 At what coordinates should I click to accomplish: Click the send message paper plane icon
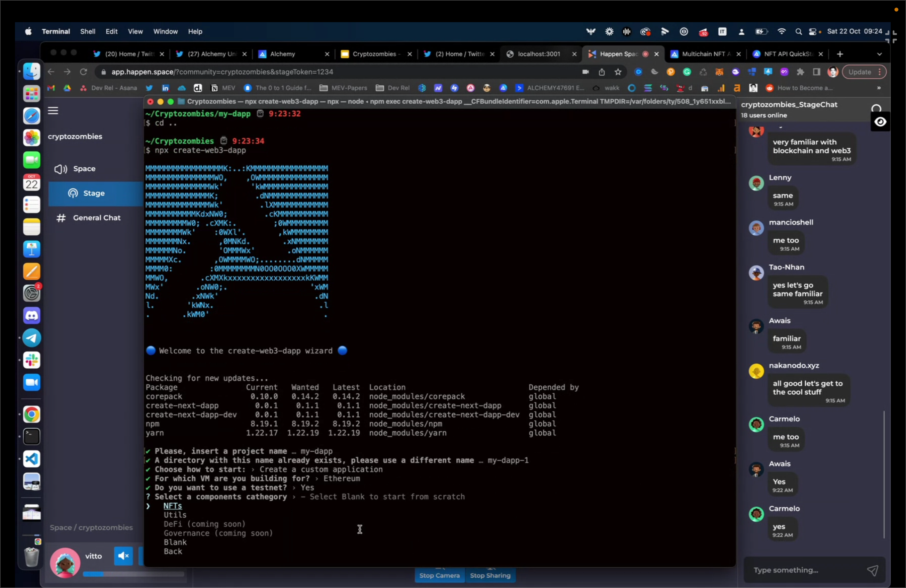tap(872, 570)
